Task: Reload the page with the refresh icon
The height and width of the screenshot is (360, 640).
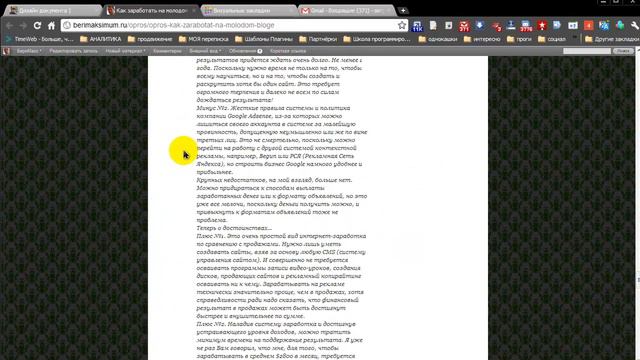Action: 37,25
